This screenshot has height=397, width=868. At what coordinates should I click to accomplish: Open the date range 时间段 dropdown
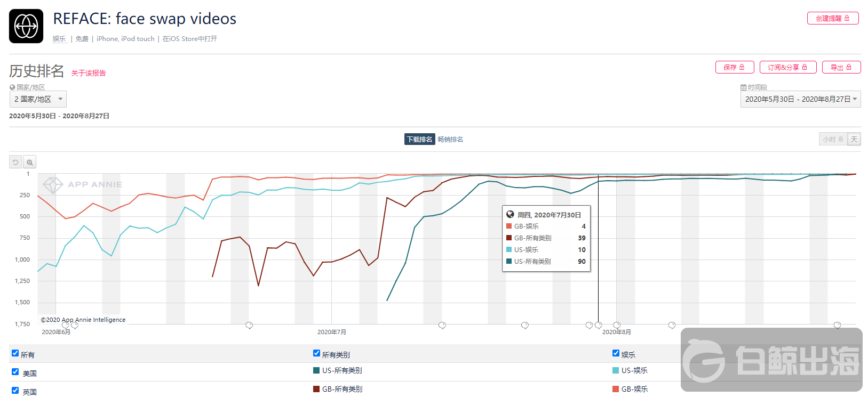800,99
